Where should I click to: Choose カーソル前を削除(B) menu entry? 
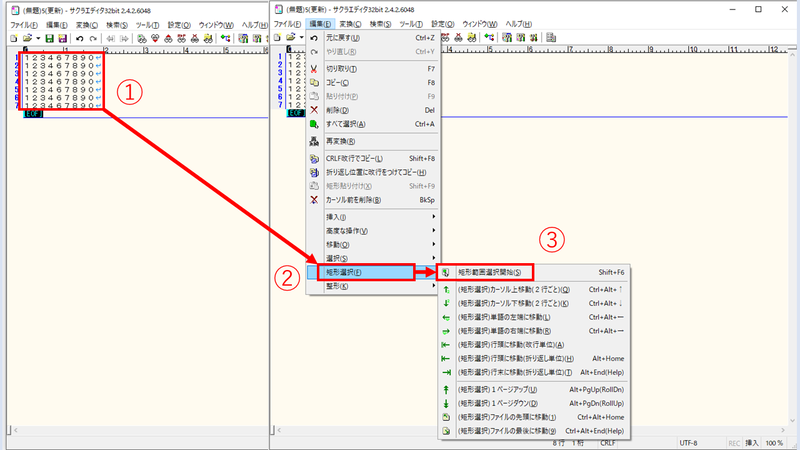[x=372, y=200]
